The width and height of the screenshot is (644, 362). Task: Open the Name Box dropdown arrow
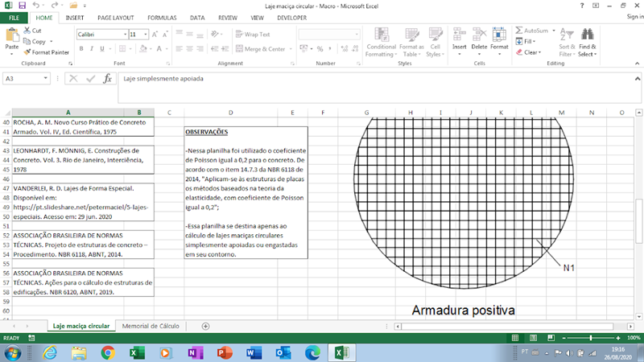[45, 78]
